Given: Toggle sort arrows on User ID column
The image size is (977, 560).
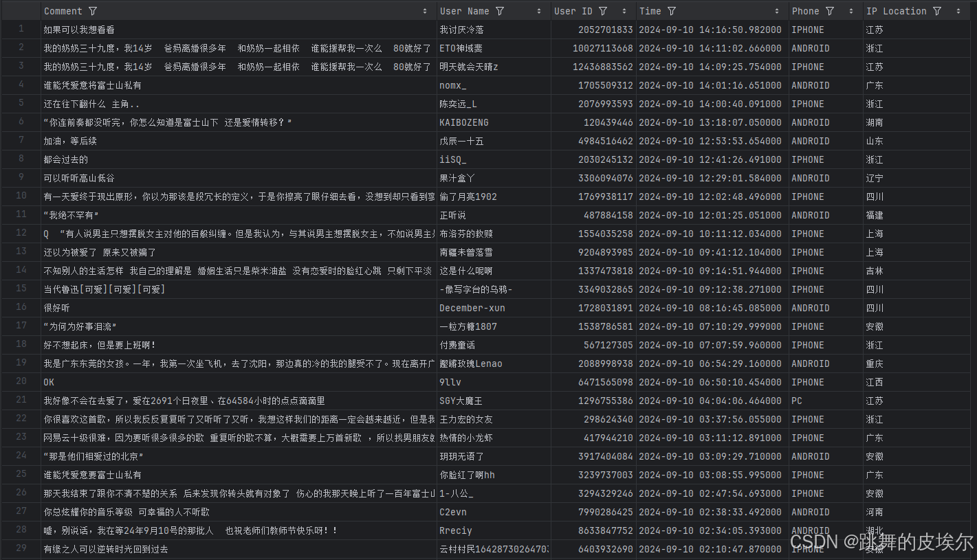Looking at the screenshot, I should tap(624, 11).
